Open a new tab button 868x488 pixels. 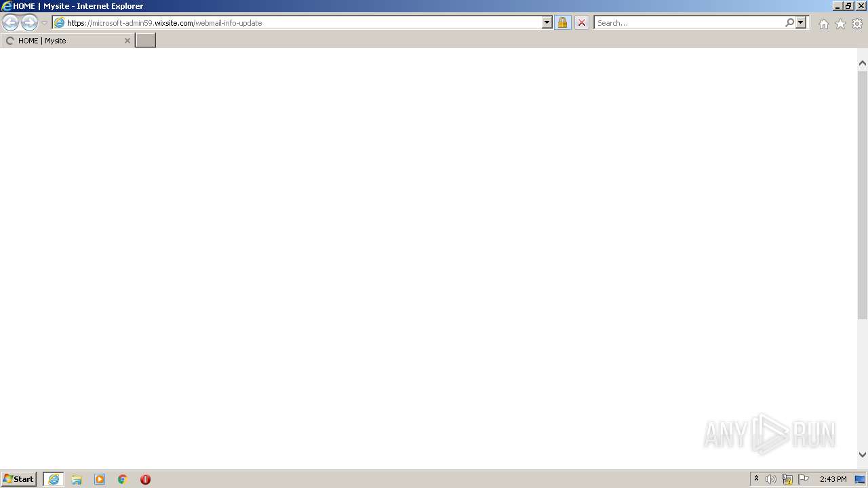(x=146, y=40)
